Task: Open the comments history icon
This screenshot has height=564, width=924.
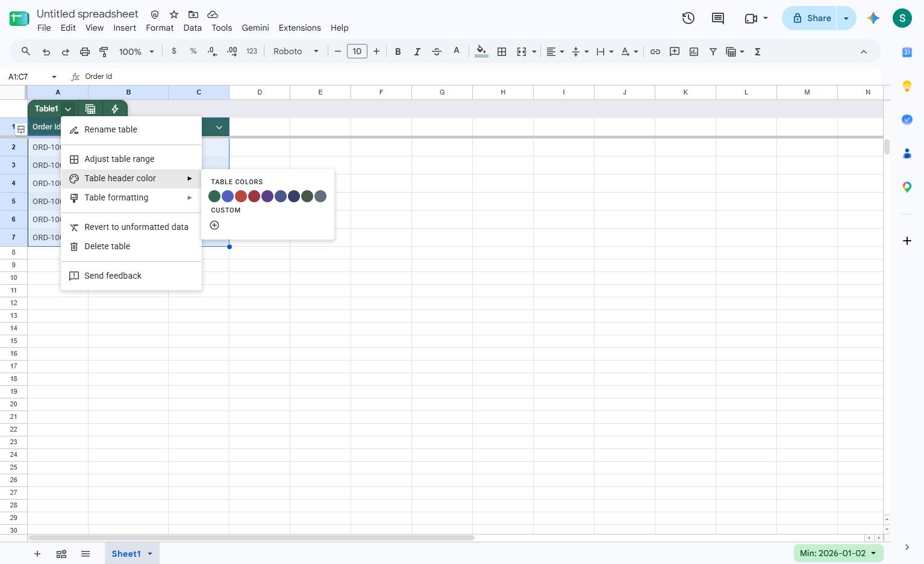Action: tap(718, 18)
